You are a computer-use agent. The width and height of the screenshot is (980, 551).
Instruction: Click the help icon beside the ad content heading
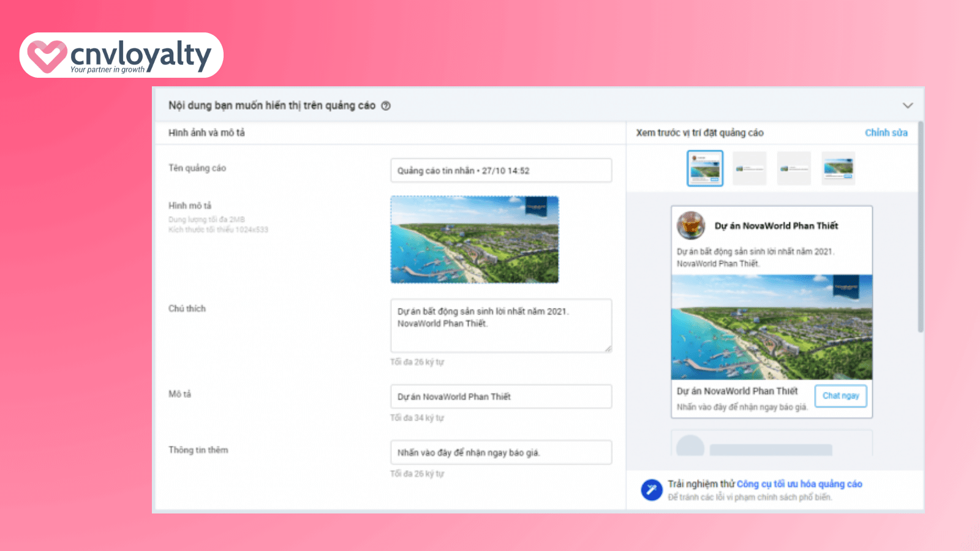(386, 106)
